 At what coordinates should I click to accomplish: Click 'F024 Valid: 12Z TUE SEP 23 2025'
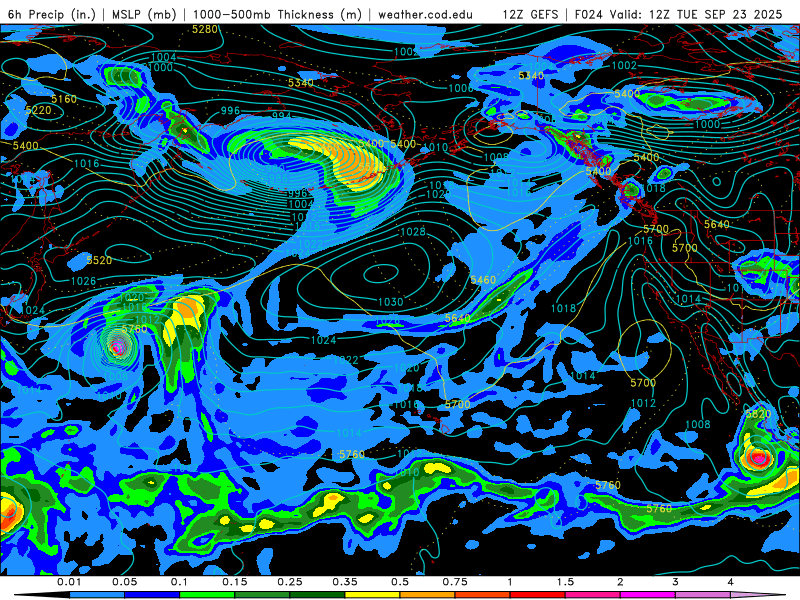pos(678,14)
